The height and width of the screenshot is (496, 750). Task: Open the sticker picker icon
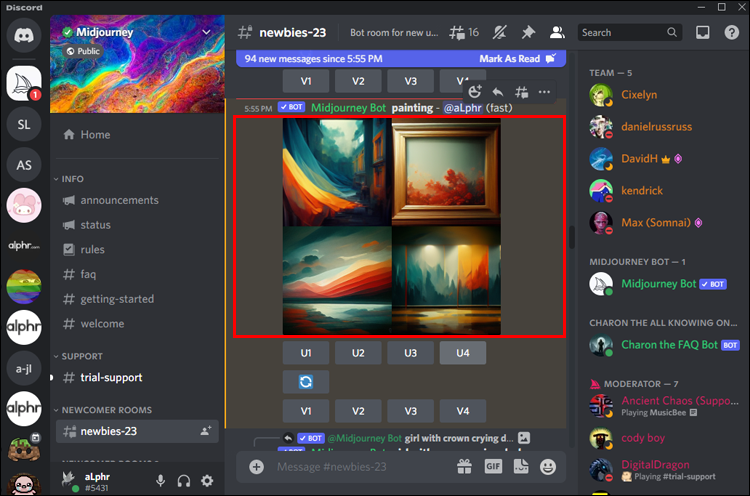pyautogui.click(x=521, y=466)
